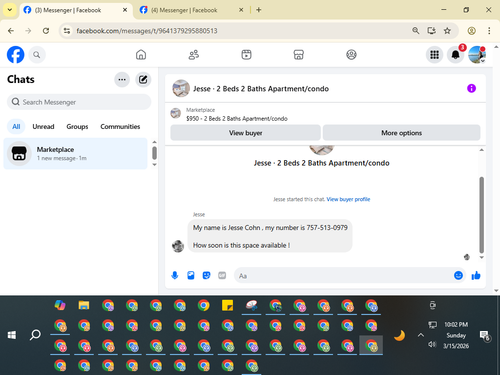Screen dimensions: 500x375
Task: Select the All chats filter
Action: [16, 127]
